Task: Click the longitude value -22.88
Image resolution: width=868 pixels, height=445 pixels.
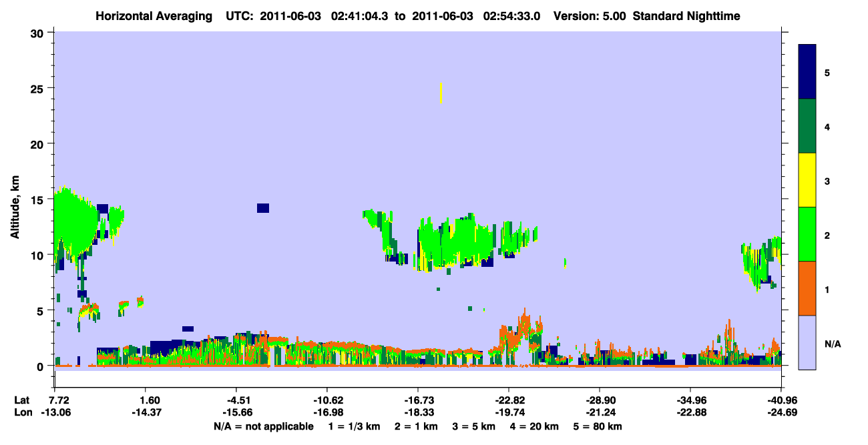Action: [x=690, y=412]
